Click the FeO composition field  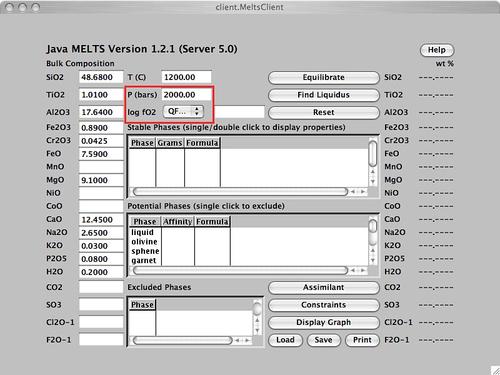[101, 154]
